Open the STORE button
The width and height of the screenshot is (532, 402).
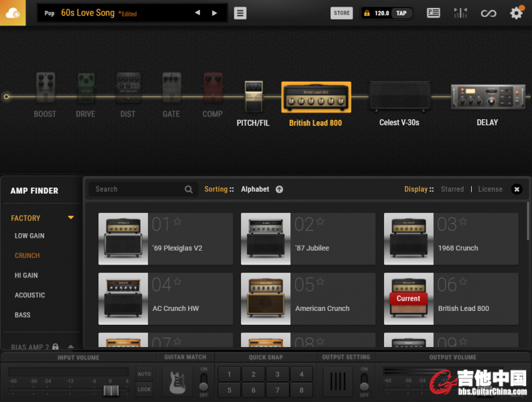pyautogui.click(x=342, y=13)
